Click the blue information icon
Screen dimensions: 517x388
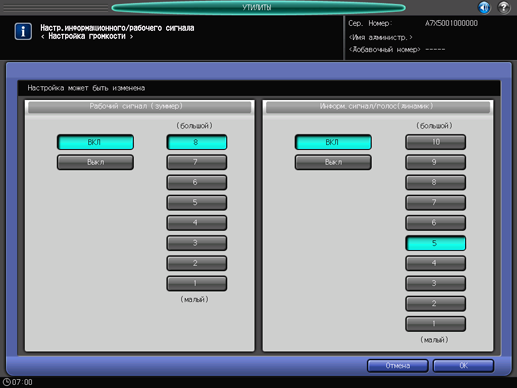click(23, 32)
